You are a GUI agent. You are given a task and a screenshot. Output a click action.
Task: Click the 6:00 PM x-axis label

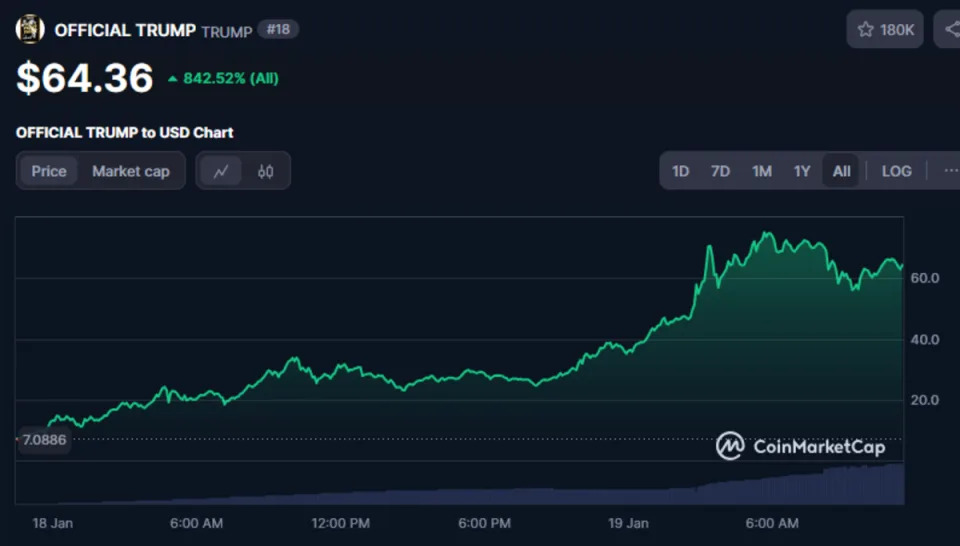click(x=484, y=523)
